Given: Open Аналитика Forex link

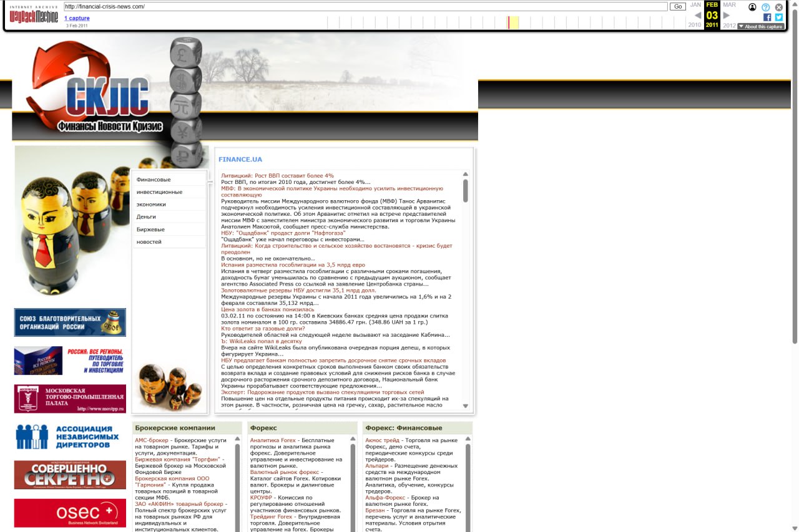Looking at the screenshot, I should 273,440.
